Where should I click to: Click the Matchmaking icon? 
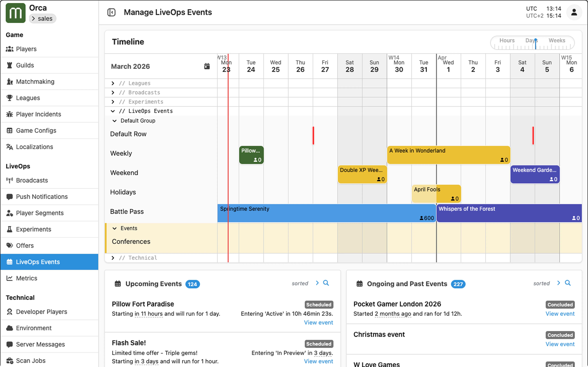[x=9, y=82]
